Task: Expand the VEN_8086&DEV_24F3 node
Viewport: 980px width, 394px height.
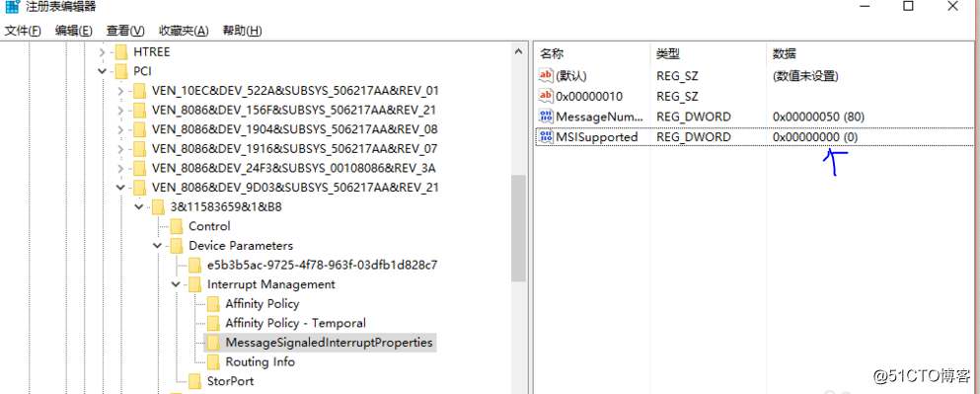Action: (x=120, y=169)
